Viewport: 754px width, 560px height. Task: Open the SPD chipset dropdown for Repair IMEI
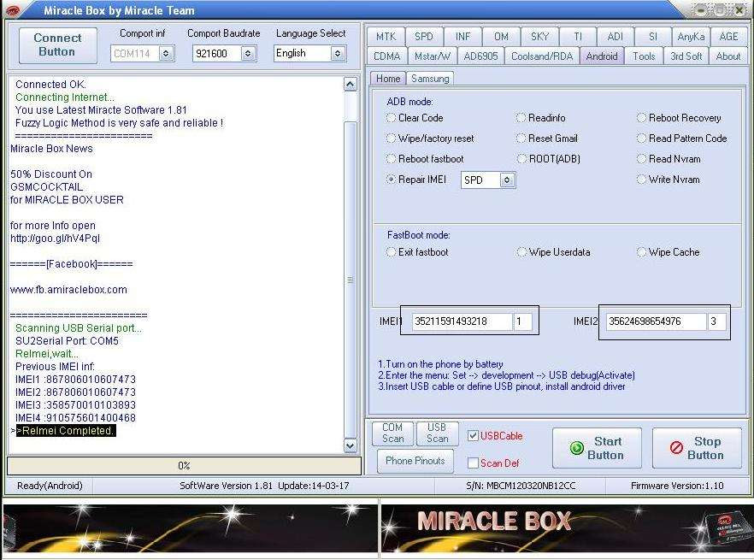click(507, 180)
